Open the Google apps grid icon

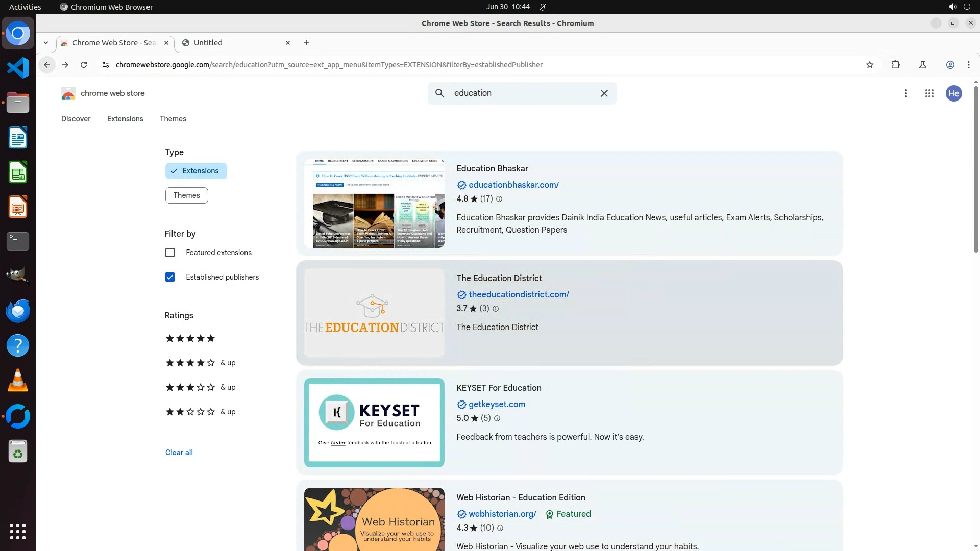(x=929, y=93)
